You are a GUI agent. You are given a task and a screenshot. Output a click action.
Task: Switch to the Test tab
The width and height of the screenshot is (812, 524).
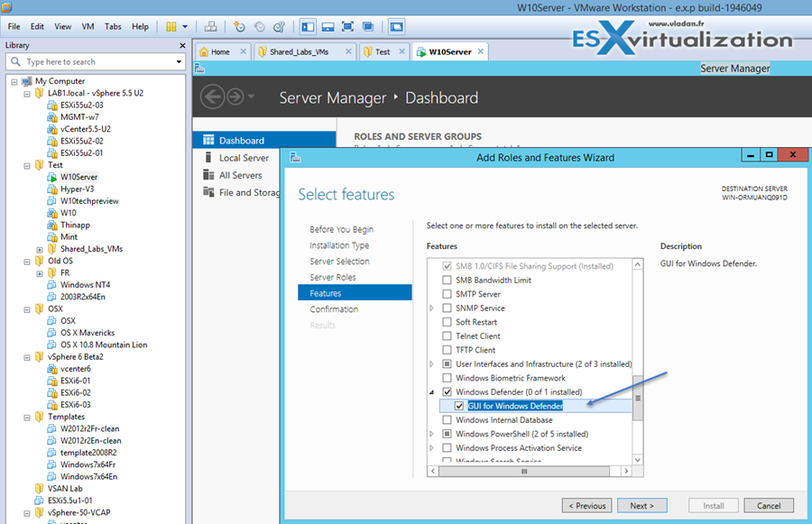click(x=383, y=51)
